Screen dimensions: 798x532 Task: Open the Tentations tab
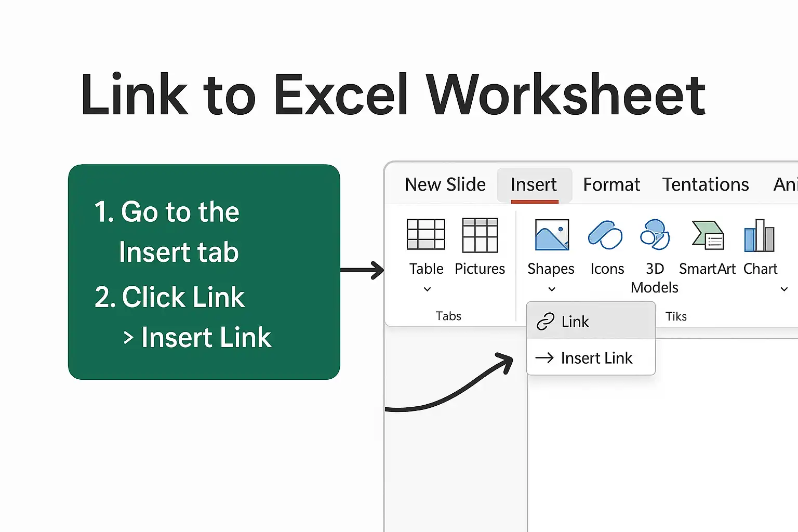coord(706,184)
